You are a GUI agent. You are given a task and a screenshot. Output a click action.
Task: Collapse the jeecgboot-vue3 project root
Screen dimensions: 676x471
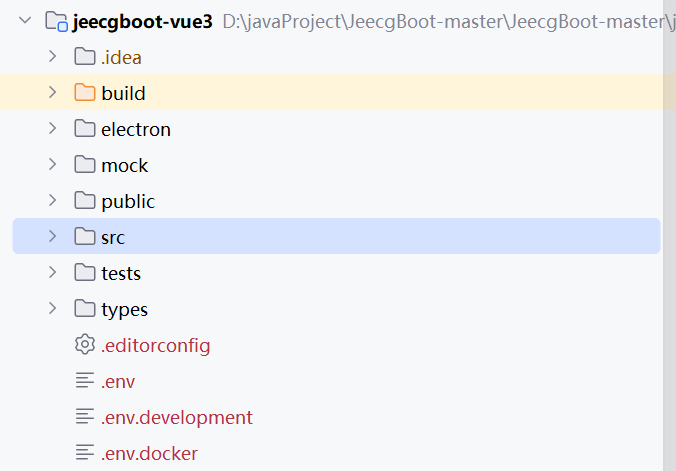pos(25,20)
